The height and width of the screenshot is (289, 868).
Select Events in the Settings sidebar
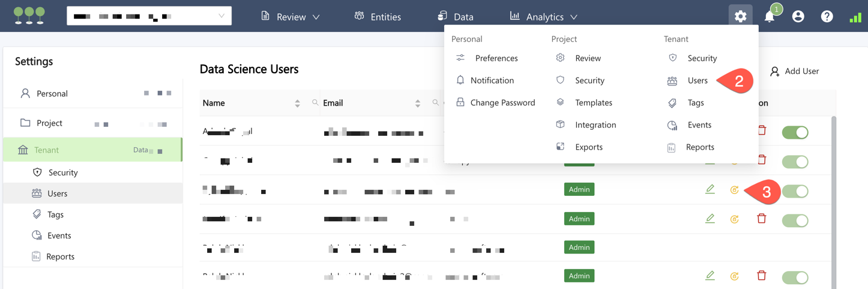pyautogui.click(x=59, y=236)
